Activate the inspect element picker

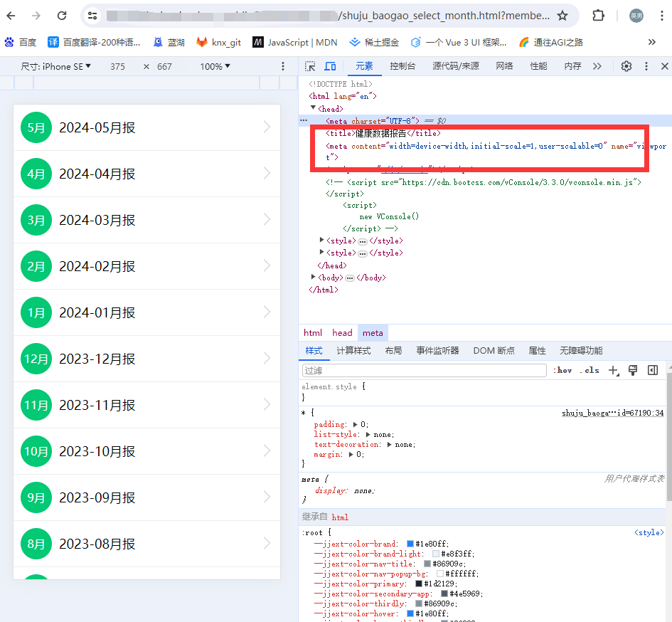tap(310, 66)
